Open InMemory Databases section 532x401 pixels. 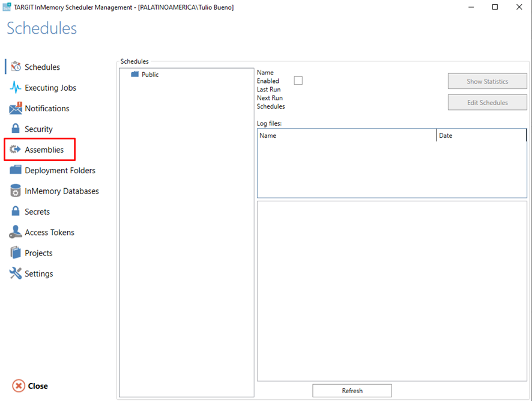pyautogui.click(x=62, y=191)
